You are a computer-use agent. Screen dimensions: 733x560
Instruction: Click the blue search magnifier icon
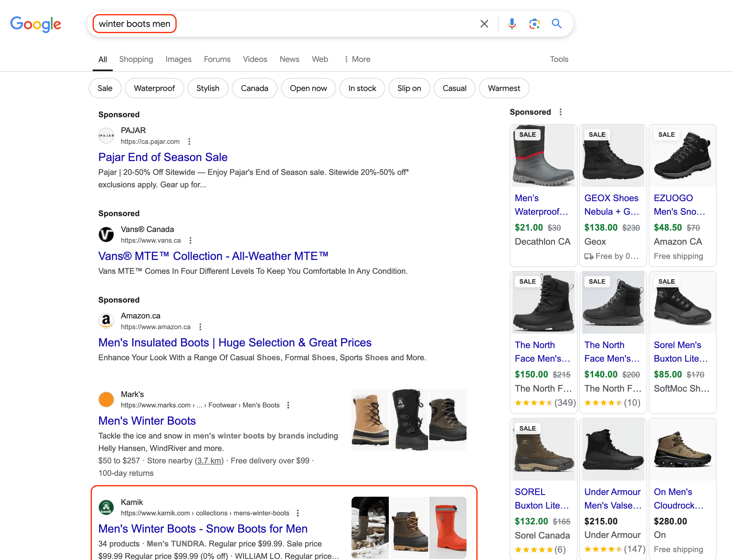click(x=557, y=24)
